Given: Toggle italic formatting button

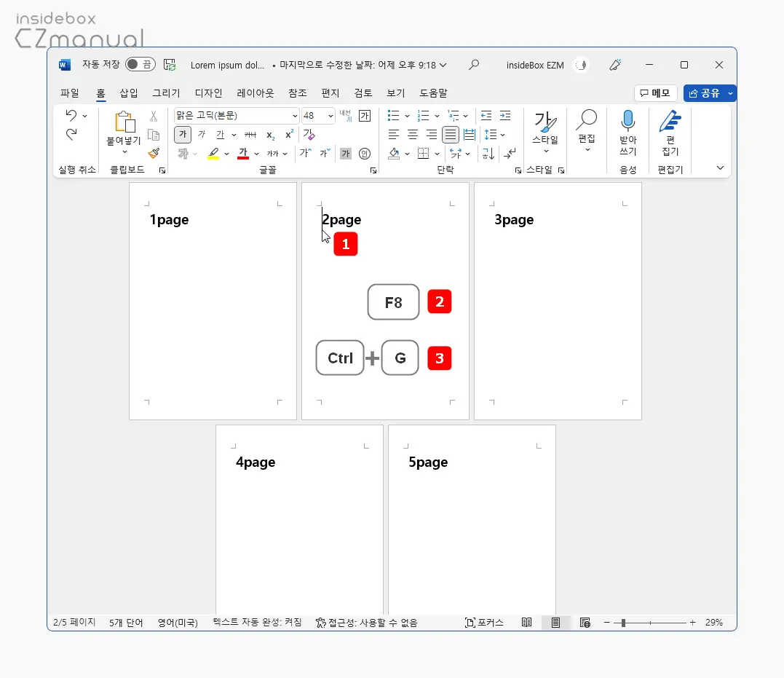Looking at the screenshot, I should click(x=202, y=135).
